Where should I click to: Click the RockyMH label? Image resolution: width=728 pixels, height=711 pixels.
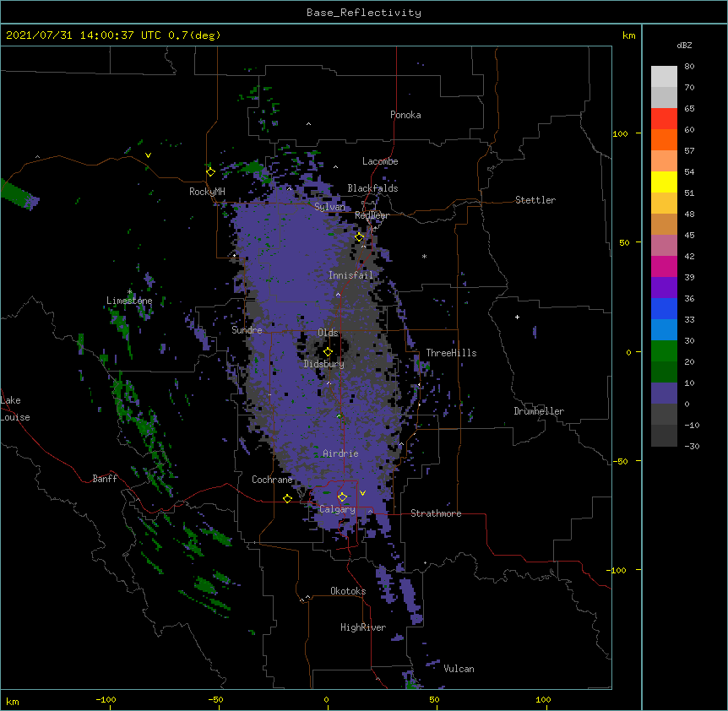pyautogui.click(x=207, y=192)
